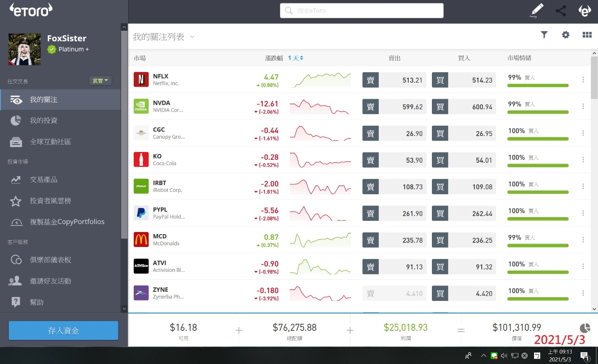Click the FoxSister username
This screenshot has width=598, height=364.
tap(67, 38)
